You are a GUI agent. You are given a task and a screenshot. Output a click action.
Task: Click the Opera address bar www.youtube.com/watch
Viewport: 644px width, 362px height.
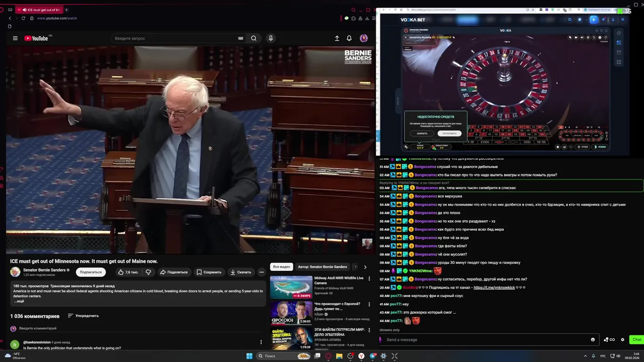point(57,18)
